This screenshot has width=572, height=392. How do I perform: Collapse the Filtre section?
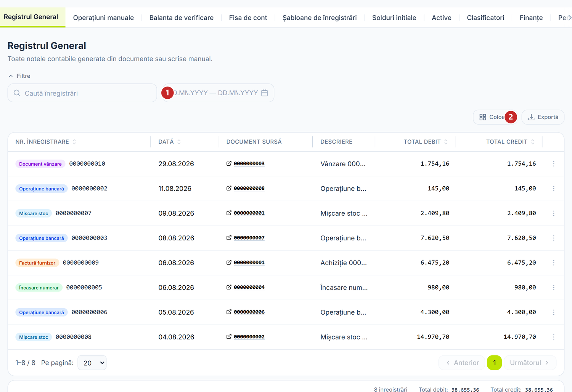(19, 76)
